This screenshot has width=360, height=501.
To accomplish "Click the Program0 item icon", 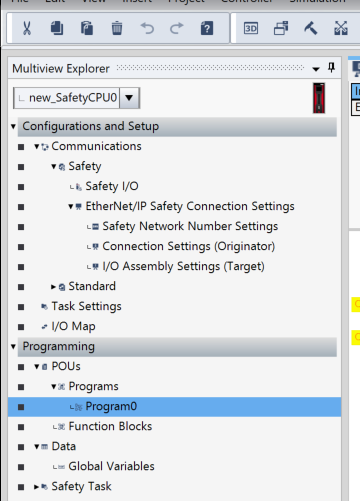I will 79,407.
